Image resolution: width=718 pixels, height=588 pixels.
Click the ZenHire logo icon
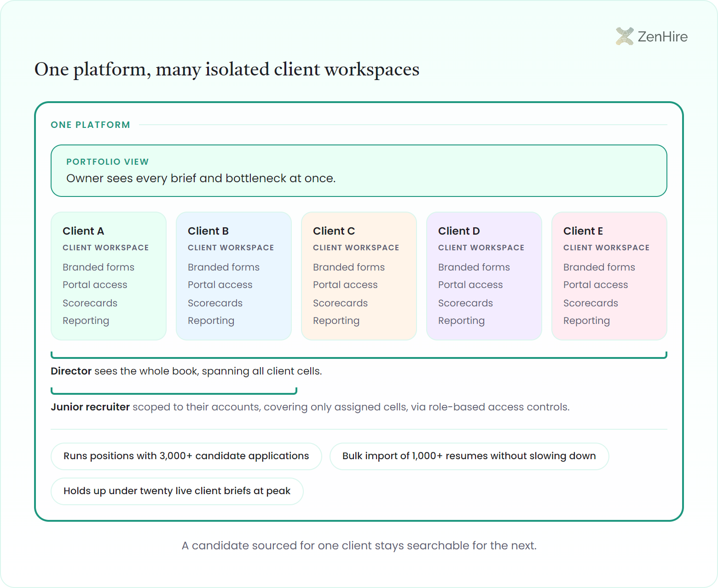pyautogui.click(x=625, y=36)
